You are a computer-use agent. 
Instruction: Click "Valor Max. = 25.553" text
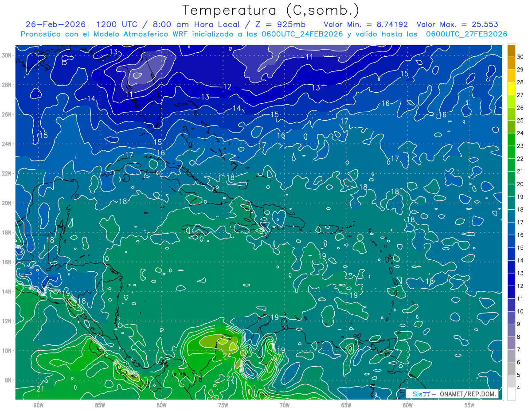(458, 24)
